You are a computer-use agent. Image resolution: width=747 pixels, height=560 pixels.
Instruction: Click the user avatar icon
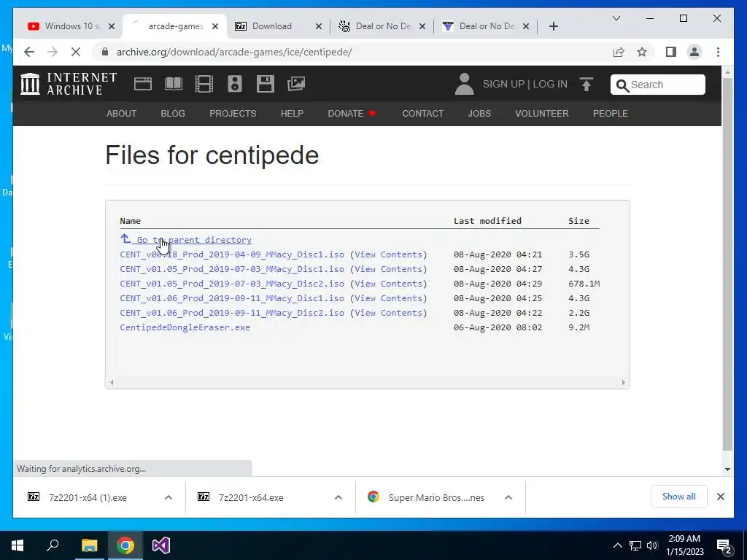[x=464, y=84]
